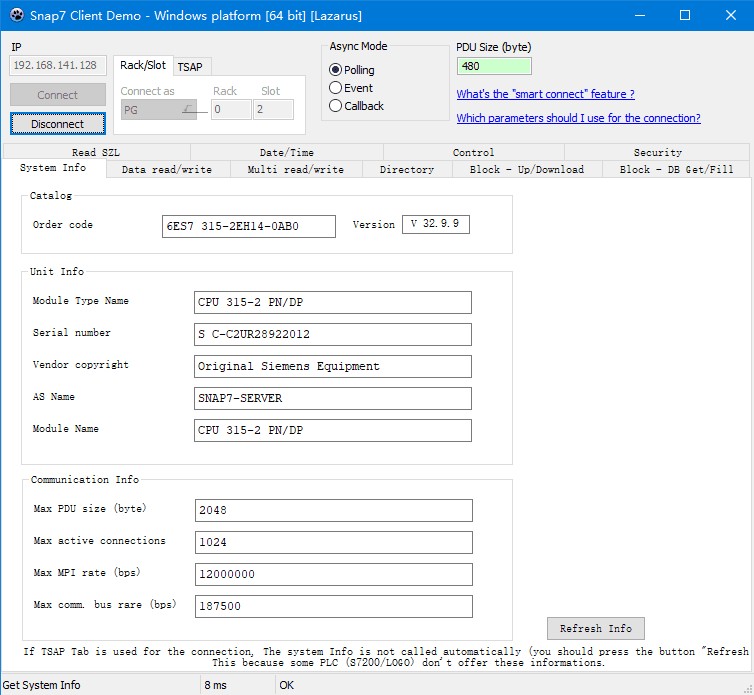Open the Read SZL tab
Image resolution: width=754 pixels, height=695 pixels.
(96, 153)
